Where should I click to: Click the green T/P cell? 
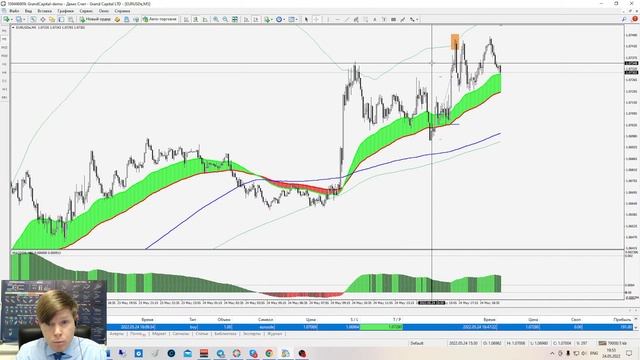tap(381, 327)
